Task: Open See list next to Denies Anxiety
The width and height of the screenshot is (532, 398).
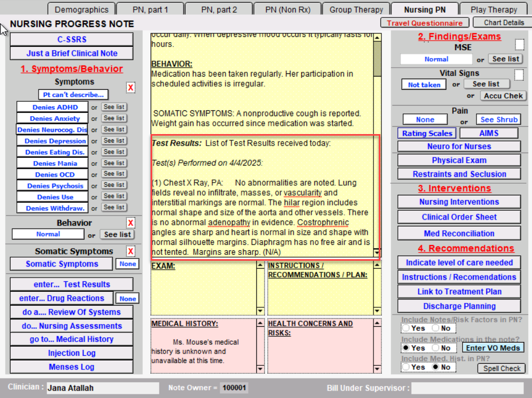Action: (114, 118)
